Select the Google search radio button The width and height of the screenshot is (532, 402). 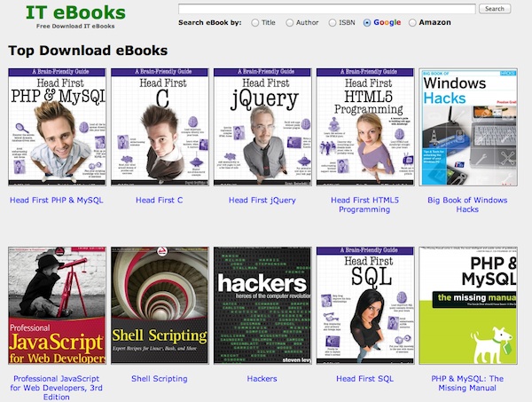pos(367,23)
